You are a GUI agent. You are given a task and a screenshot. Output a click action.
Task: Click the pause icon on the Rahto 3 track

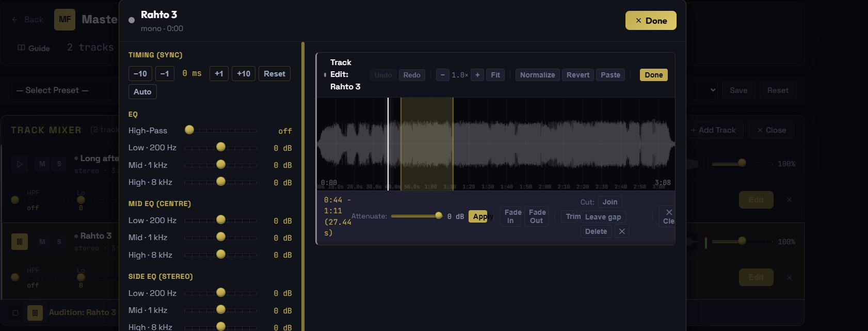coord(20,241)
